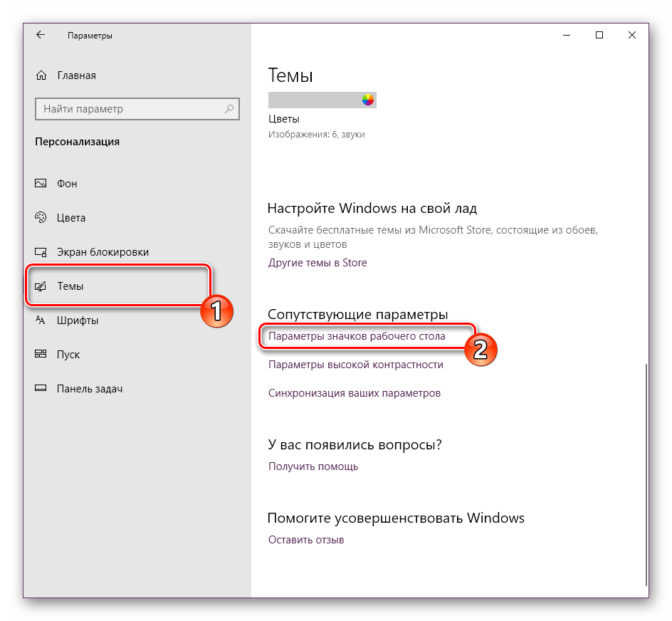Screen dimensions: 672x621
Task: Click the Экран блокировки monitor icon
Action: point(41,252)
